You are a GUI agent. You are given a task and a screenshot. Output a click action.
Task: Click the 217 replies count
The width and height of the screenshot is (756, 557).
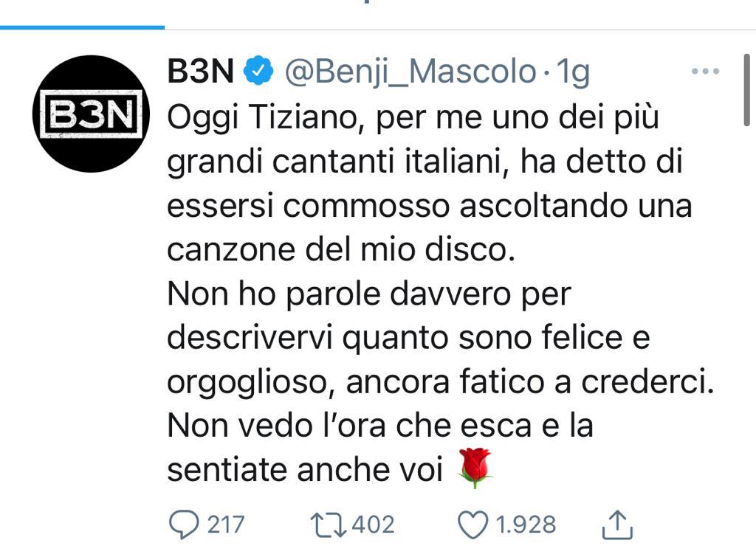225,525
